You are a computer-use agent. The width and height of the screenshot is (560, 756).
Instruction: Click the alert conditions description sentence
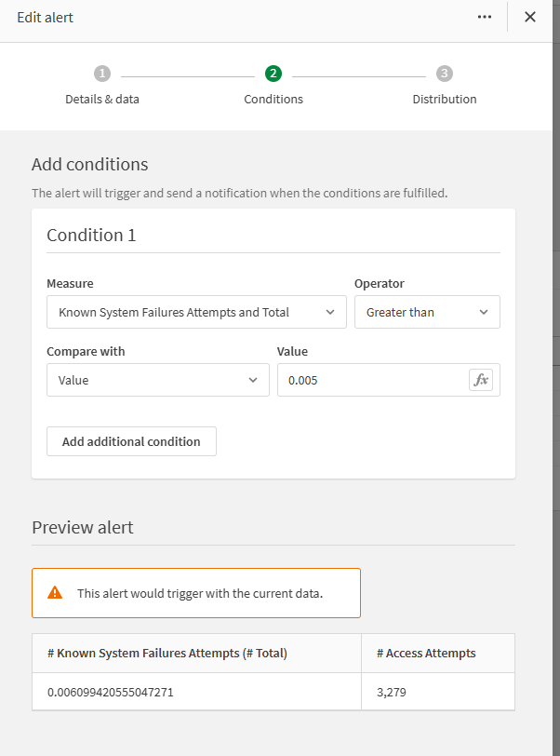coord(239,193)
